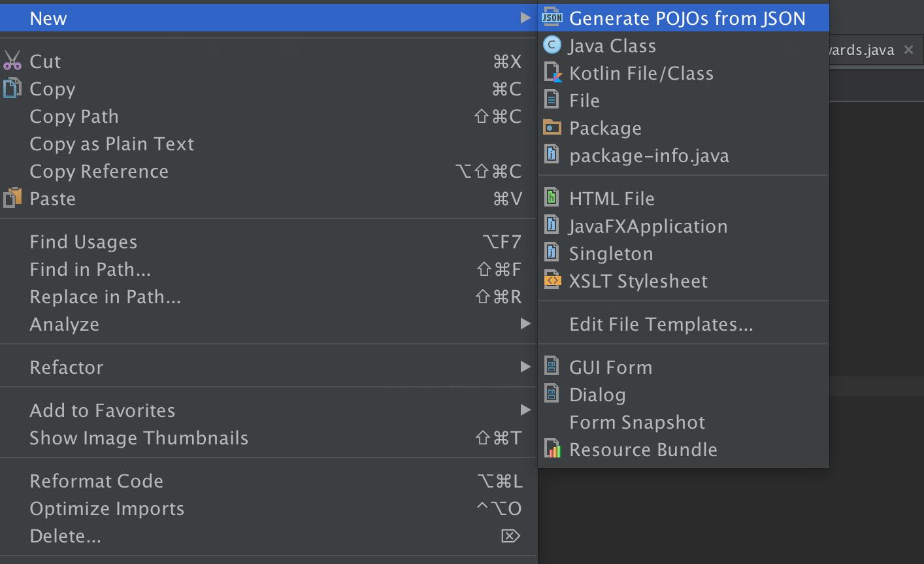
Task: Click the Package folder icon
Action: 552,127
